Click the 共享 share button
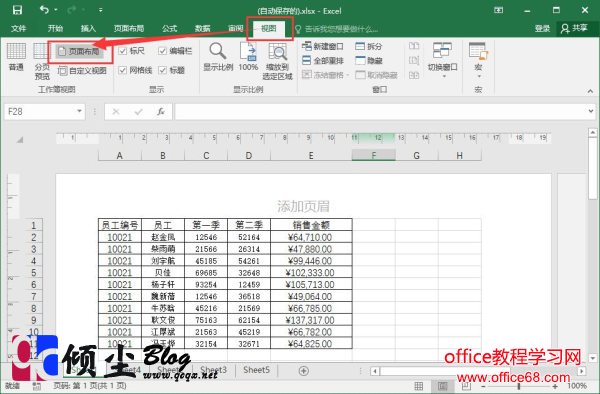This screenshot has height=394, width=600. tap(574, 28)
